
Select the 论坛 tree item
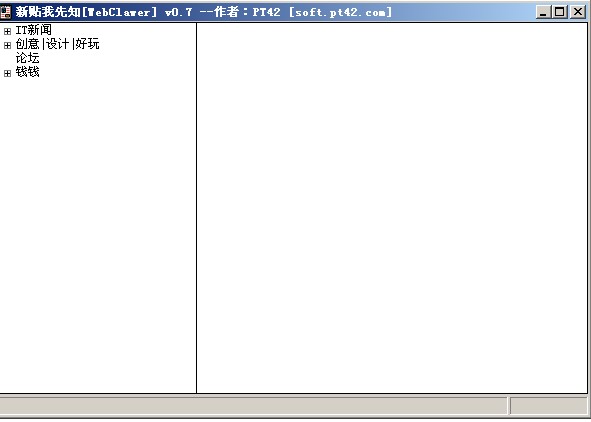tap(28, 58)
